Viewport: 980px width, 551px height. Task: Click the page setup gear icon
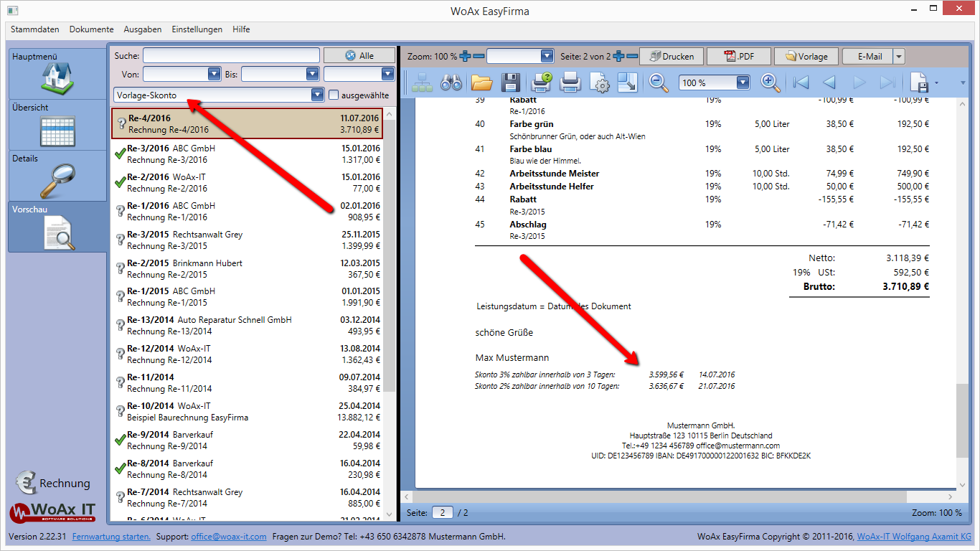600,83
